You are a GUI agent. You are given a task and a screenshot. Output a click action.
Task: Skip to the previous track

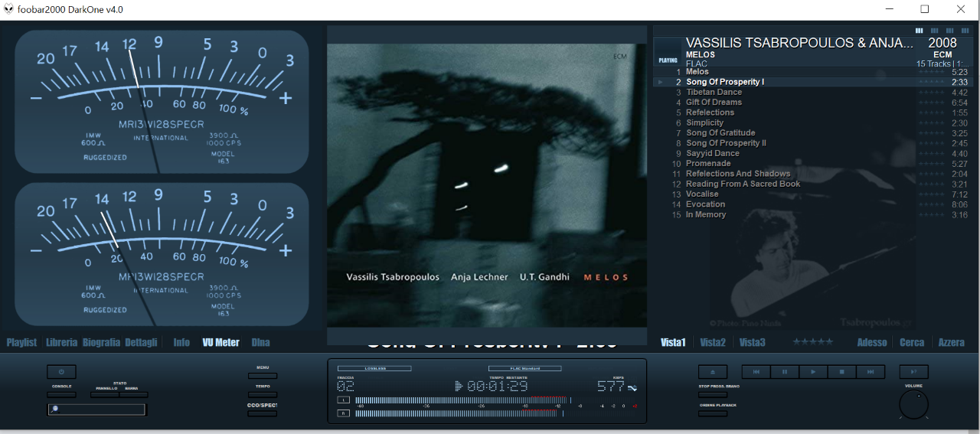pos(756,372)
